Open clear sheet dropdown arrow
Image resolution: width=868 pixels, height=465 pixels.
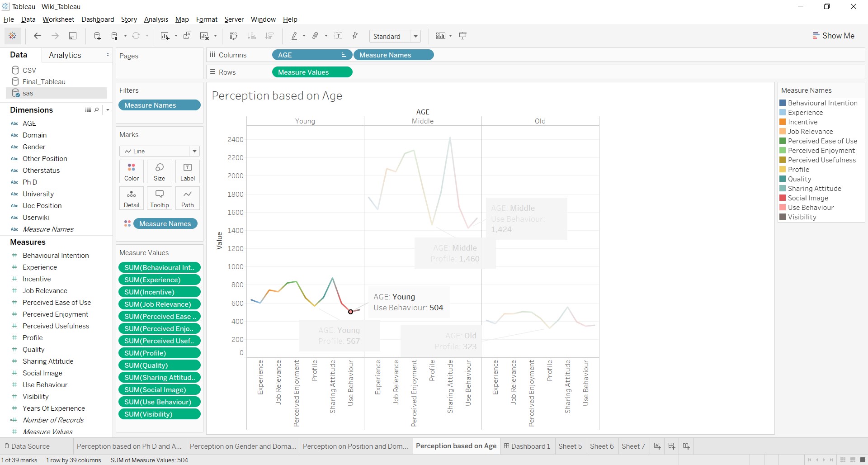[216, 36]
